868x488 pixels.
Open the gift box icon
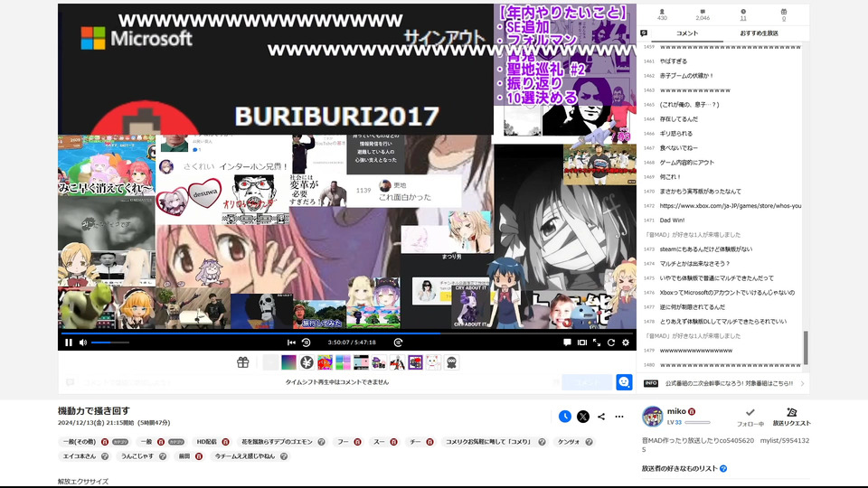242,362
